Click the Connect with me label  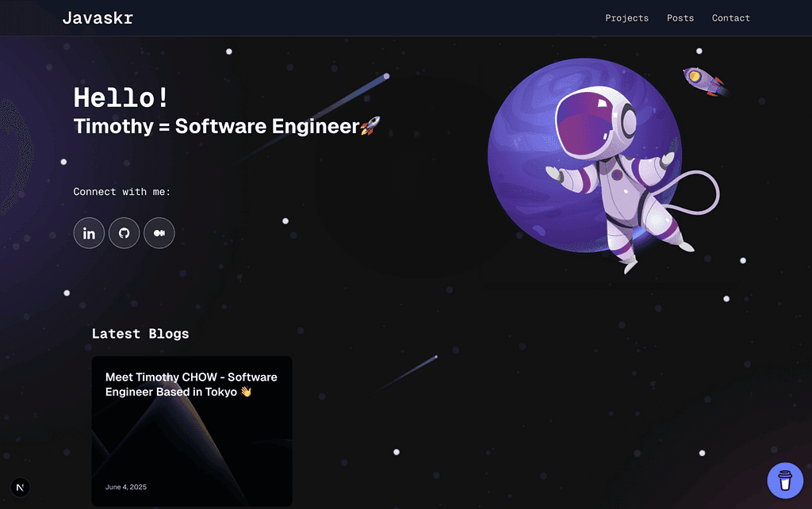point(121,192)
